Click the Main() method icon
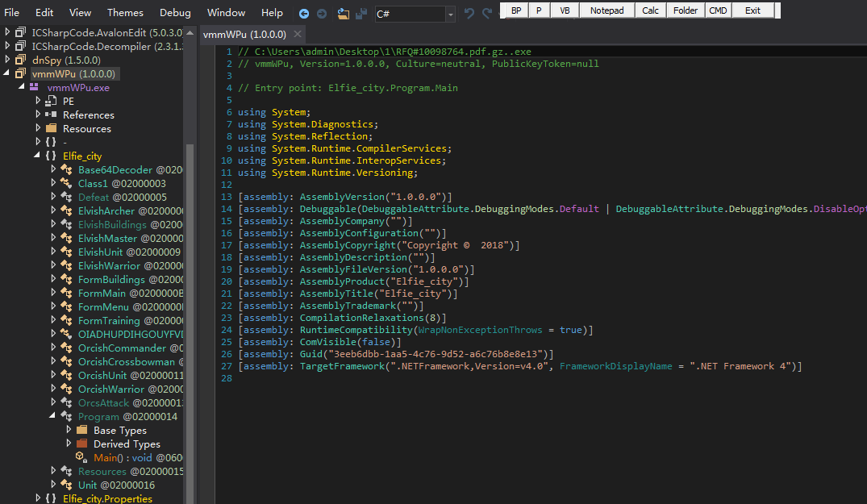867x504 pixels. pos(80,458)
